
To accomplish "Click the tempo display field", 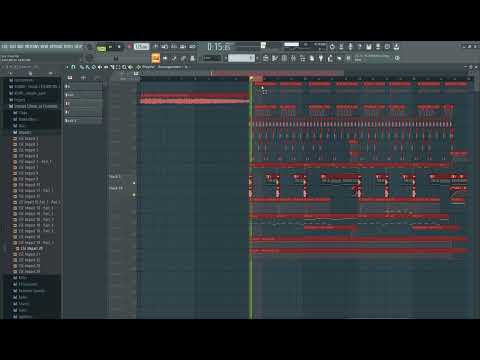I will coord(141,47).
